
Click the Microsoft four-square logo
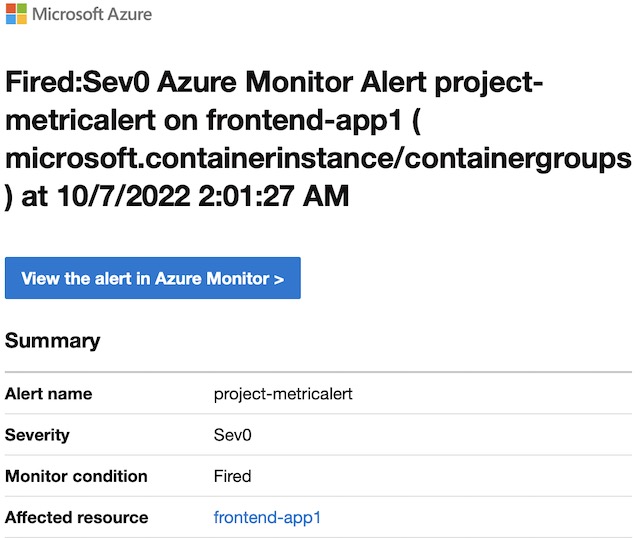(x=16, y=15)
